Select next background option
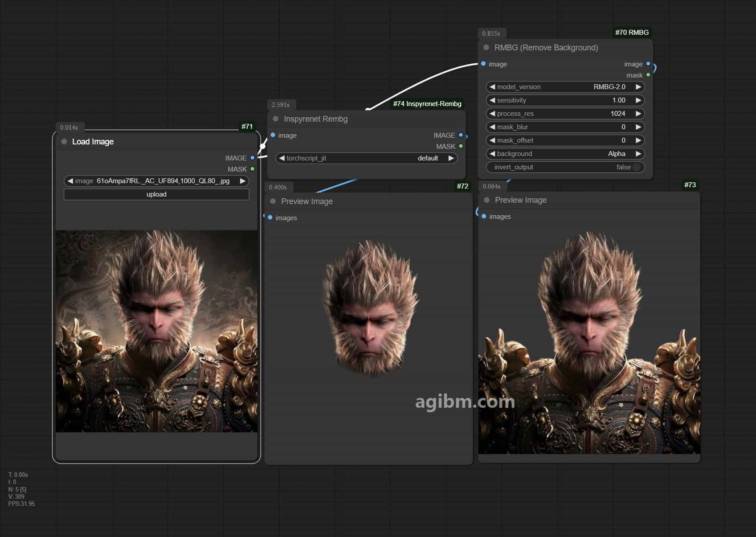Screen dimensions: 756x537 (638, 154)
